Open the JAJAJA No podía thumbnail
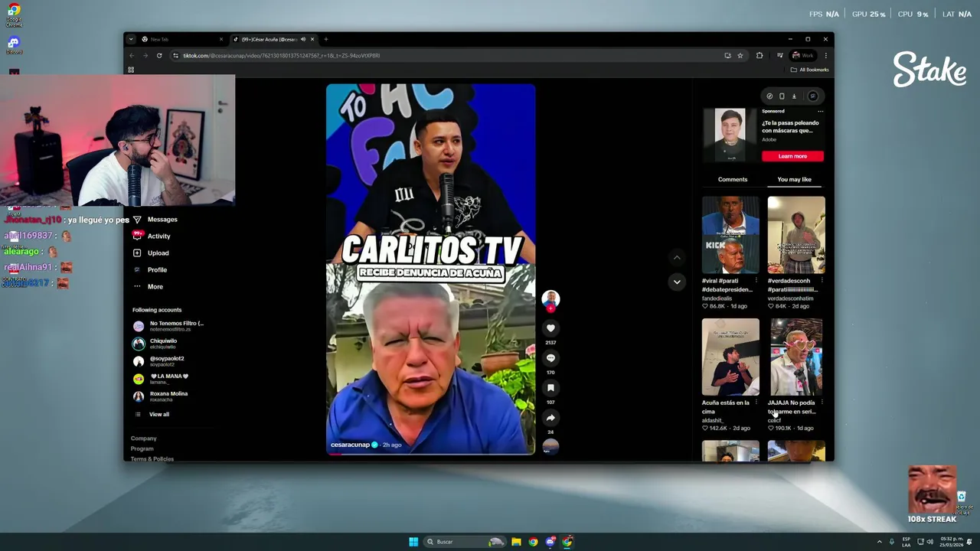 pyautogui.click(x=796, y=357)
